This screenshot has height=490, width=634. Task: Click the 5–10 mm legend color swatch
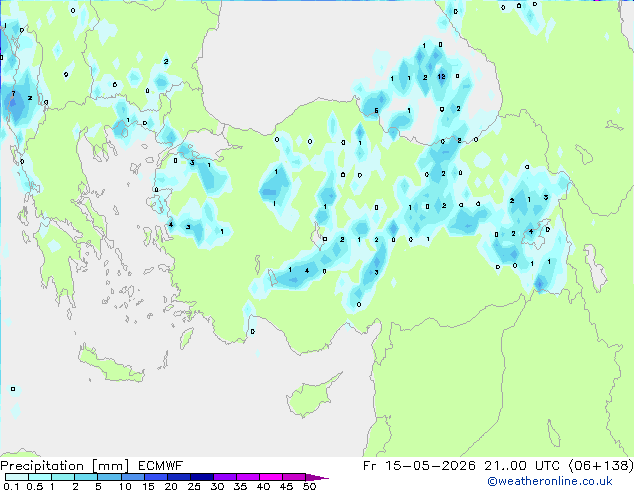tap(109, 477)
